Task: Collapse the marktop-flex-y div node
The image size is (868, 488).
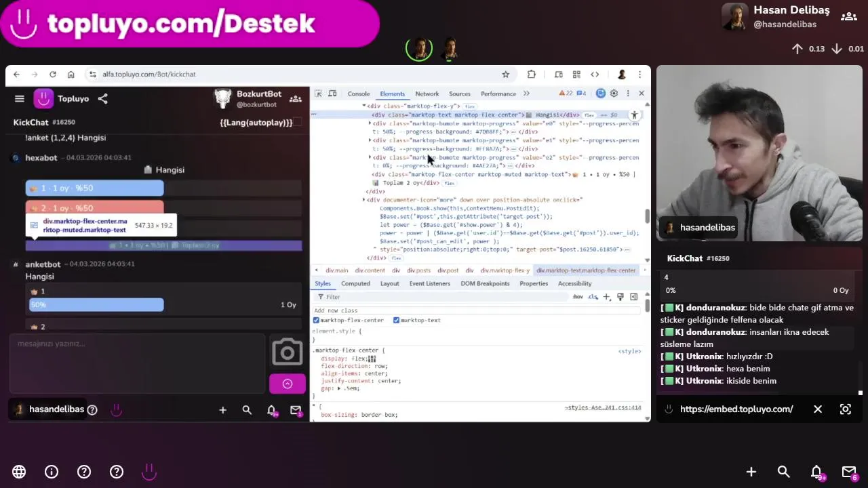Action: [x=364, y=106]
